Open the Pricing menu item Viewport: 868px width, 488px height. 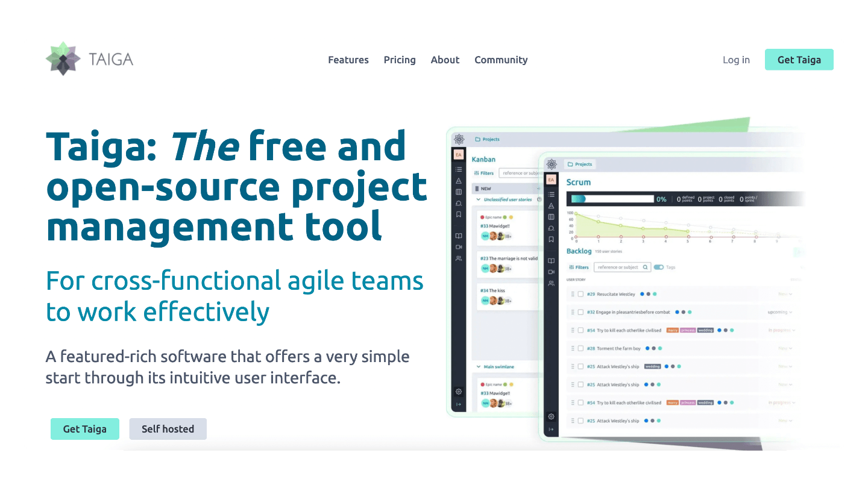(400, 60)
